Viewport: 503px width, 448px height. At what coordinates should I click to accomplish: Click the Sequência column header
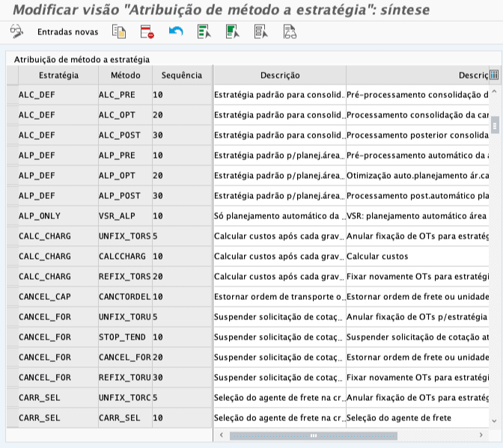[x=182, y=76]
